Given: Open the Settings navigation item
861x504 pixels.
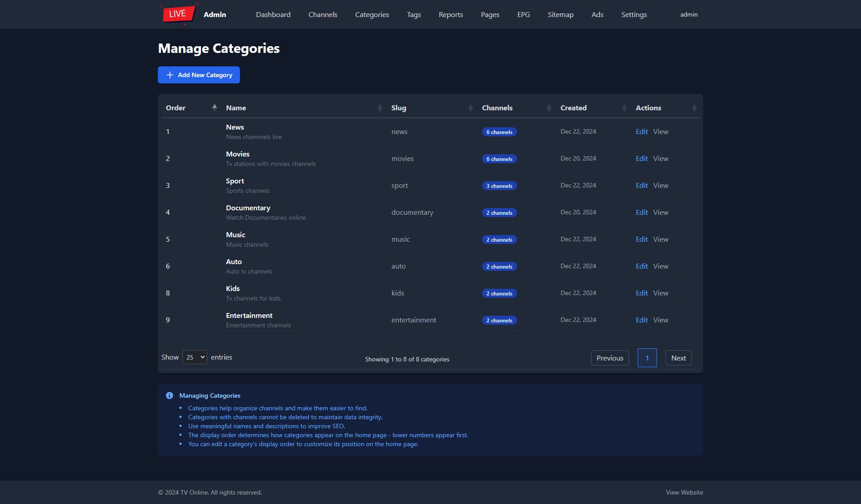Looking at the screenshot, I should pyautogui.click(x=634, y=14).
